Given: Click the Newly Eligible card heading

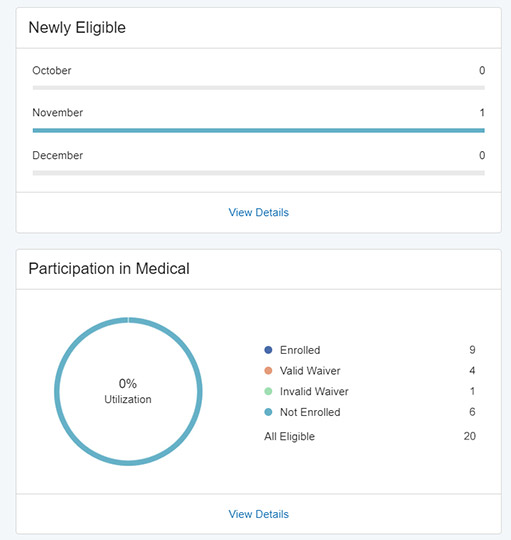Looking at the screenshot, I should (x=77, y=28).
